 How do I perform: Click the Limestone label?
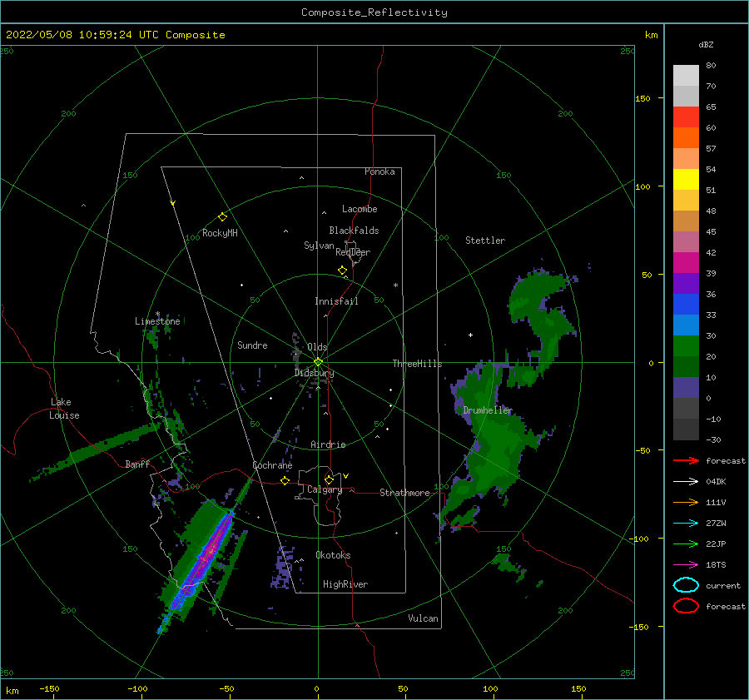pos(157,321)
